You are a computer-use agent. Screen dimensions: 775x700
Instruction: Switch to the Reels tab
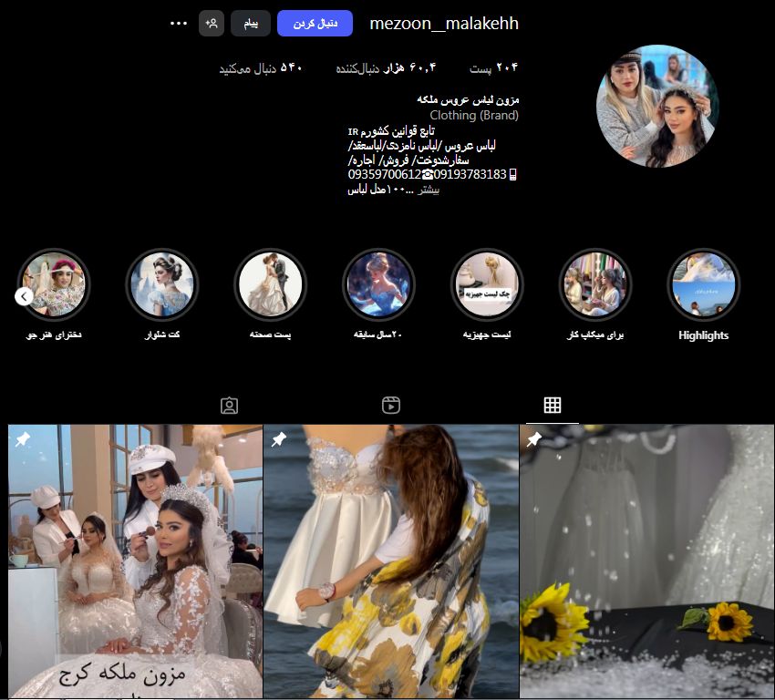390,405
